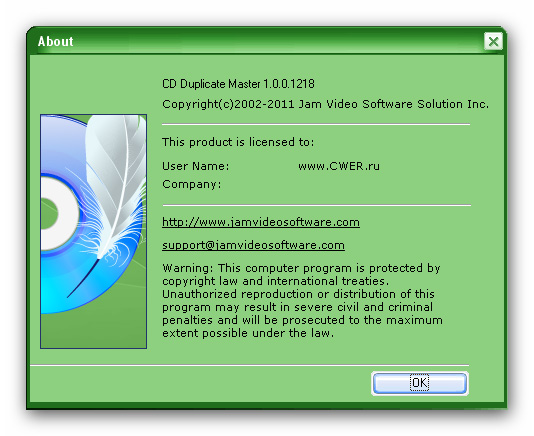The width and height of the screenshot is (534, 436).
Task: Click the Company label
Action: pyautogui.click(x=192, y=184)
